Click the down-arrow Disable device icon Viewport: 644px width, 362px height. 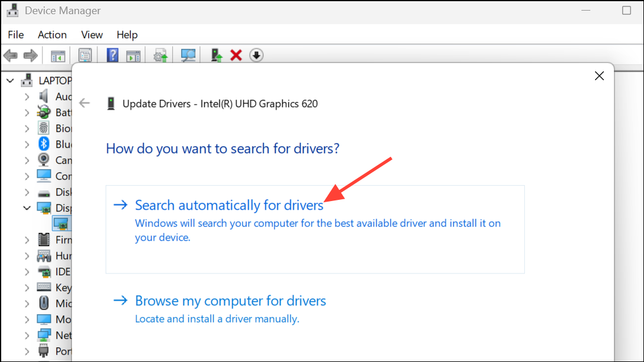click(256, 55)
